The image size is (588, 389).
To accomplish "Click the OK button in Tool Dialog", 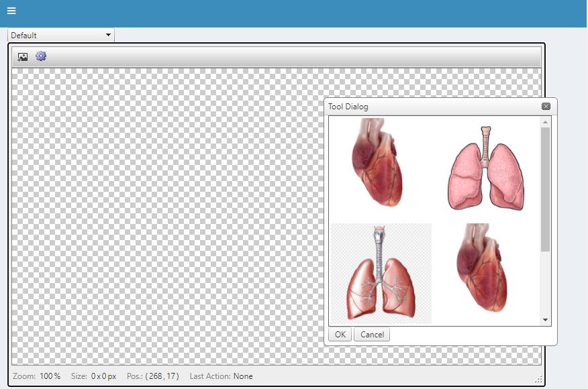I will point(340,334).
